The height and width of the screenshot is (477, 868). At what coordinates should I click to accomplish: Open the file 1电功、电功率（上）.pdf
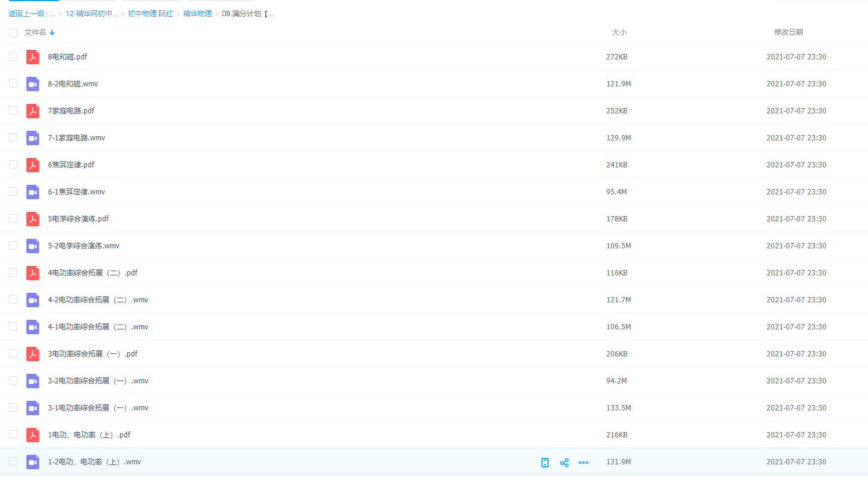pyautogui.click(x=89, y=435)
